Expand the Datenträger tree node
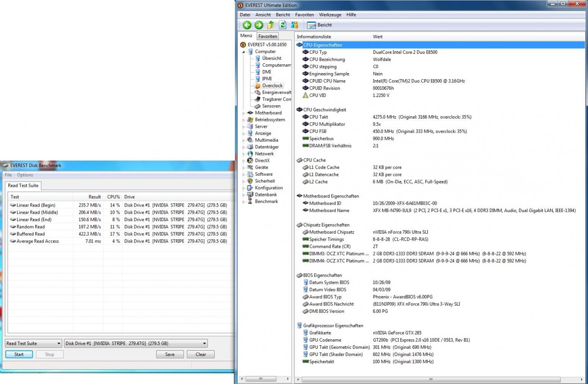Image resolution: width=588 pixels, height=384 pixels. [244, 147]
